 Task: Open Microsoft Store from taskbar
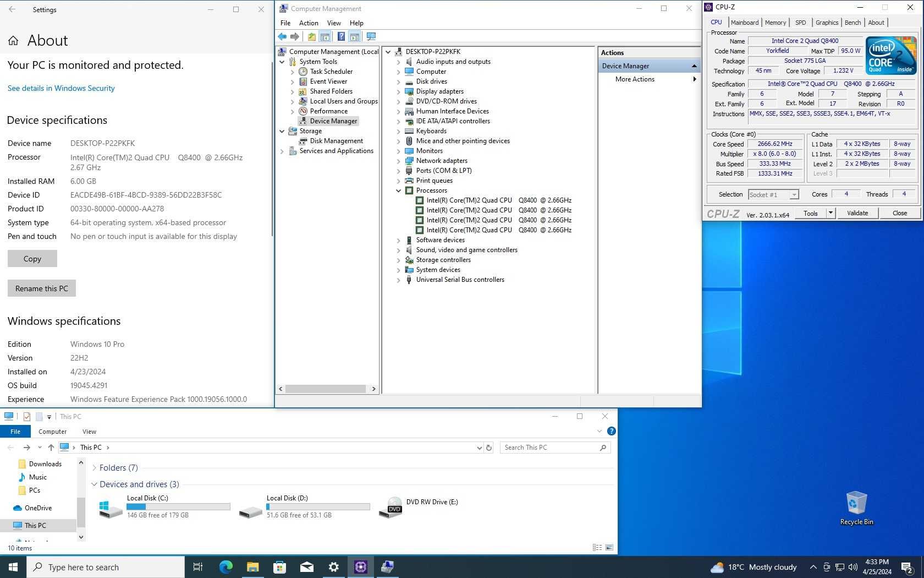[279, 567]
